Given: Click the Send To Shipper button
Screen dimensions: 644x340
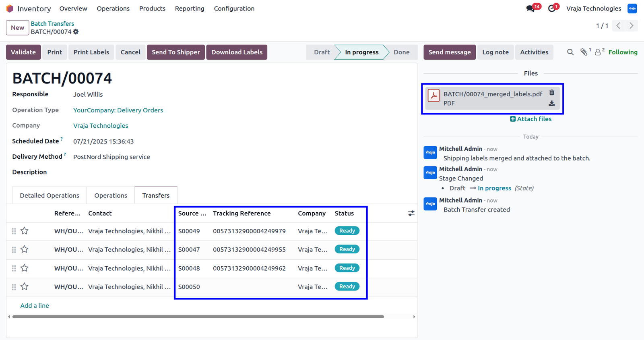Looking at the screenshot, I should tap(176, 52).
